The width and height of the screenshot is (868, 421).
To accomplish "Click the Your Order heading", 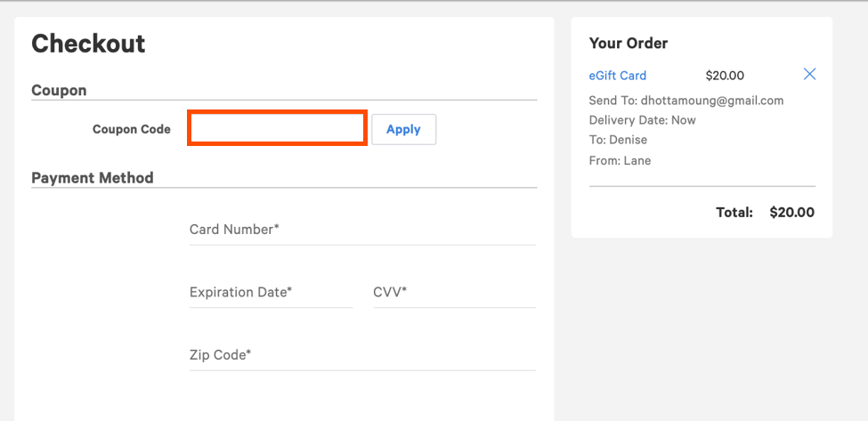I will tap(629, 43).
